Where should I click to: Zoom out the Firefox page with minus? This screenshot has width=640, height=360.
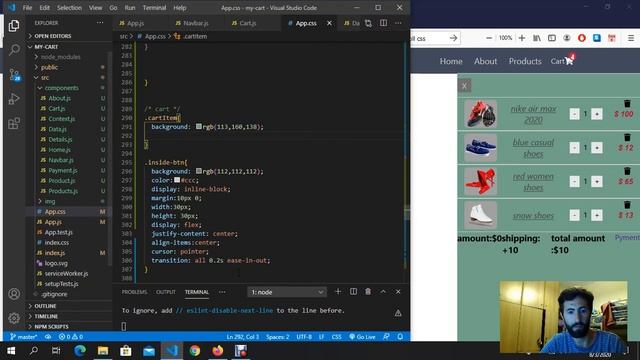[x=489, y=38]
